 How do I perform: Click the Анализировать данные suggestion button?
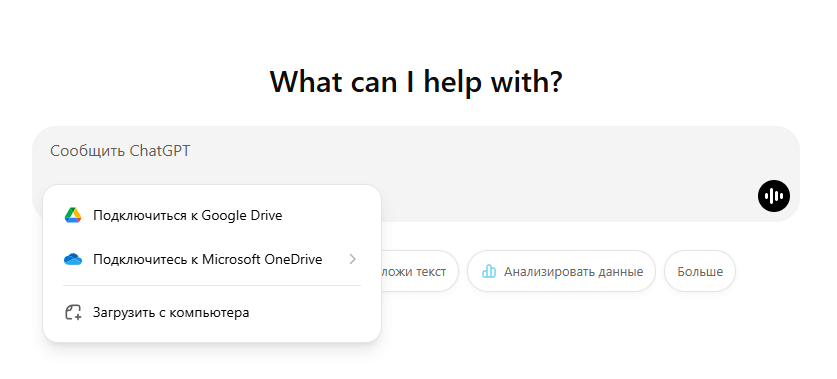pyautogui.click(x=561, y=271)
